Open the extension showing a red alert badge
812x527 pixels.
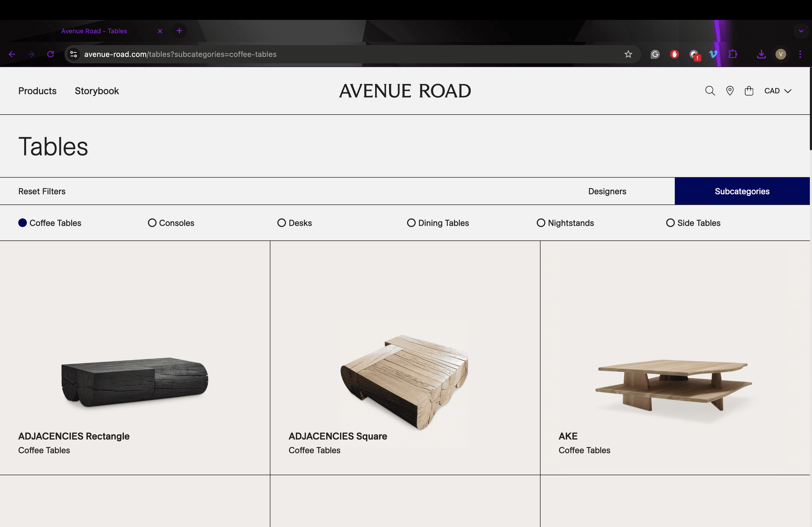pos(694,55)
